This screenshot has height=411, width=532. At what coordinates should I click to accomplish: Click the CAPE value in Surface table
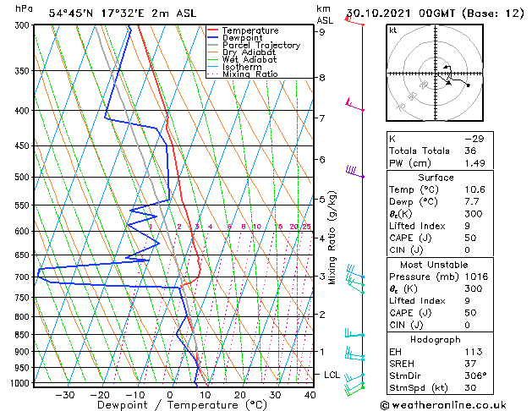pyautogui.click(x=470, y=238)
